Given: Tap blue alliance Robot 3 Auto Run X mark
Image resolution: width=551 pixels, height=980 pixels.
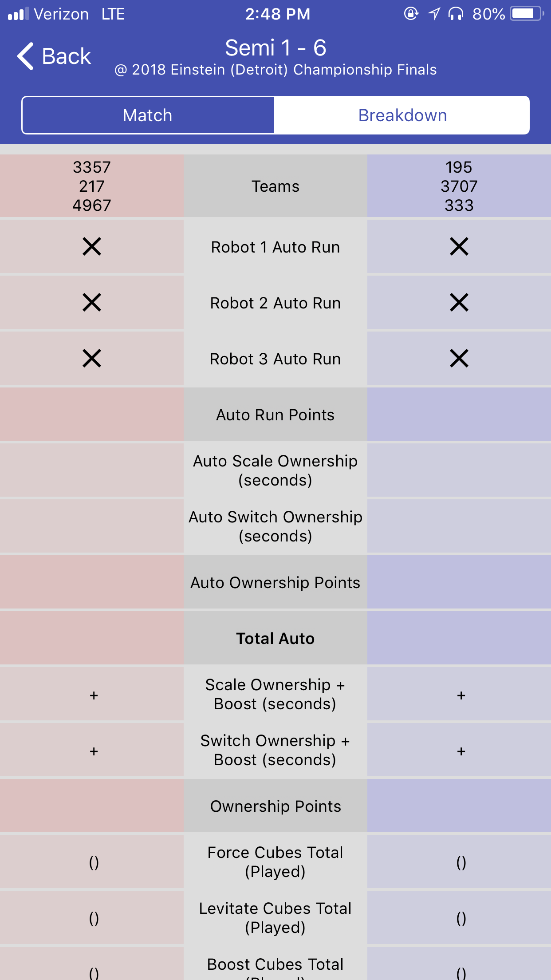Looking at the screenshot, I should pos(459,358).
